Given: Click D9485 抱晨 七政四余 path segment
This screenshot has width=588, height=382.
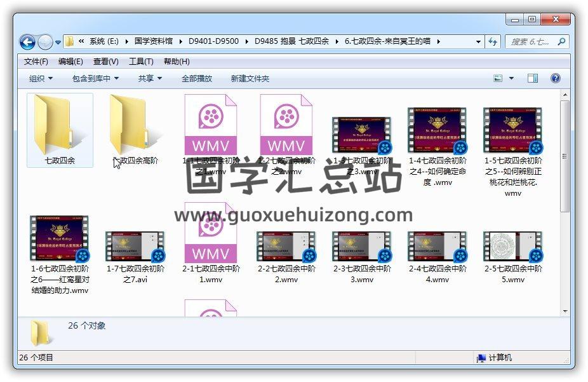Looking at the screenshot, I should [291, 41].
